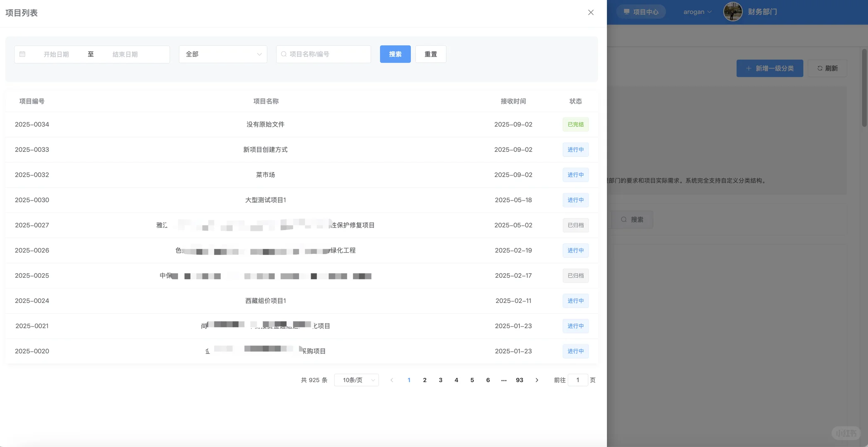Click the 前往 page number input field

point(578,380)
